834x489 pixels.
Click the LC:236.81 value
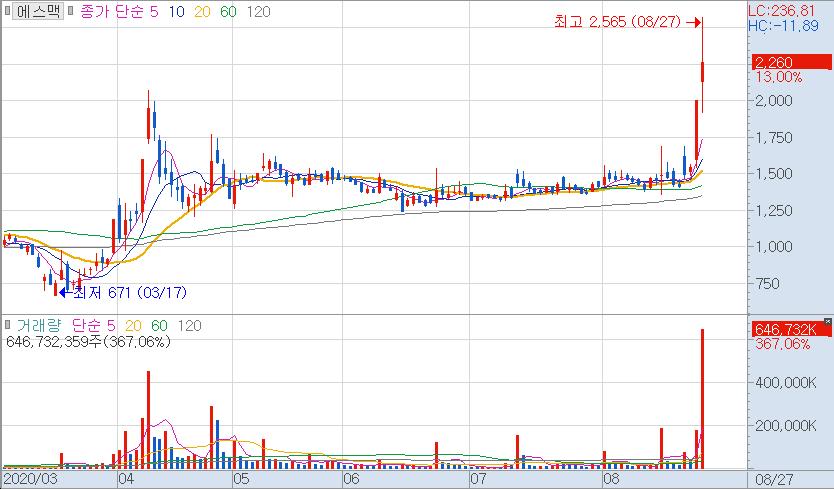tap(781, 11)
